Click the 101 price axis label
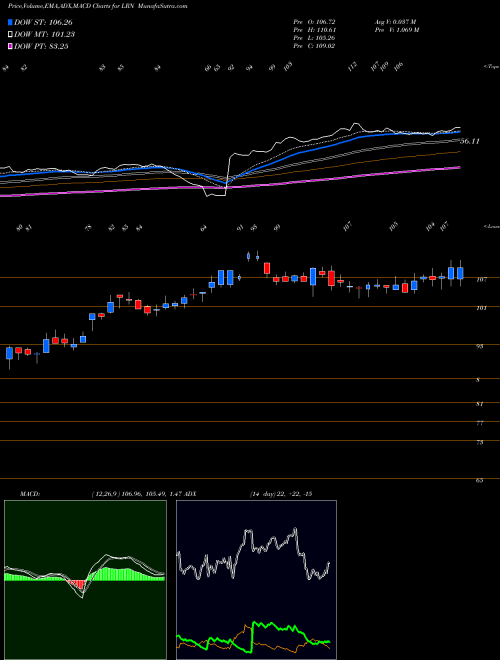The image size is (500, 660). 482,308
